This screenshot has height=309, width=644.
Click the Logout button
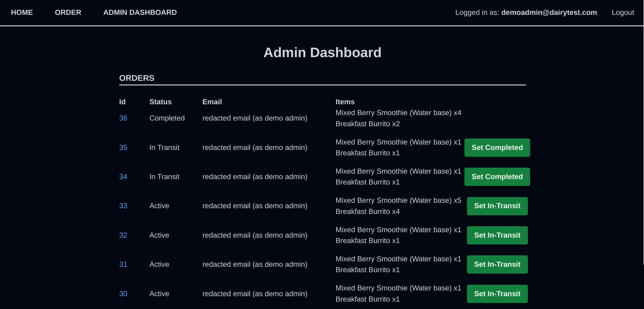point(623,12)
